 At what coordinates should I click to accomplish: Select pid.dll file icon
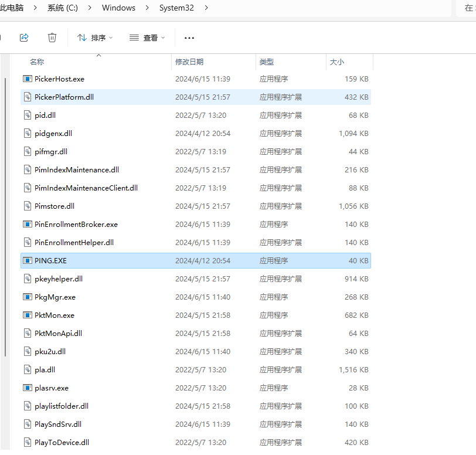(28, 115)
